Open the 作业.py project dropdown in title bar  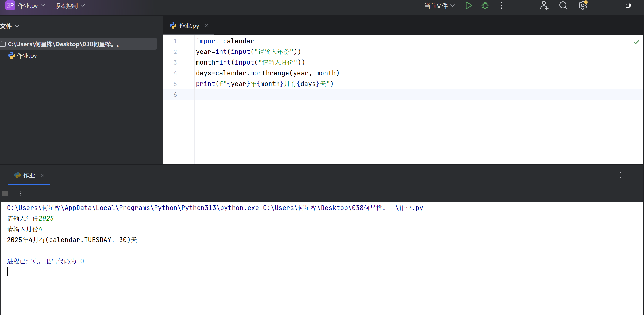[31, 6]
